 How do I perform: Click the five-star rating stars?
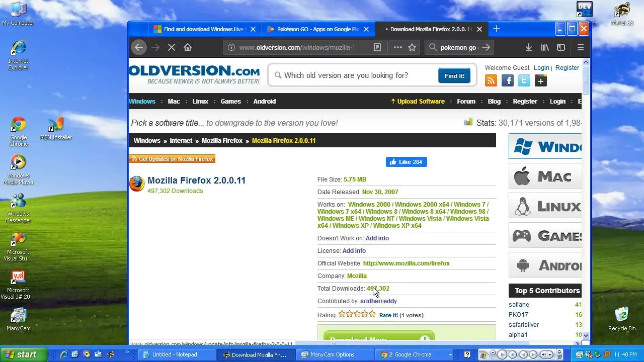[x=357, y=314]
